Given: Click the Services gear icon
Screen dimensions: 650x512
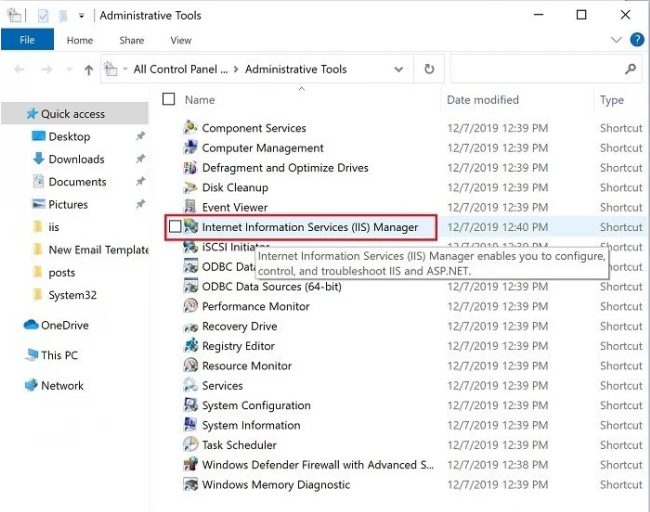Looking at the screenshot, I should 190,385.
